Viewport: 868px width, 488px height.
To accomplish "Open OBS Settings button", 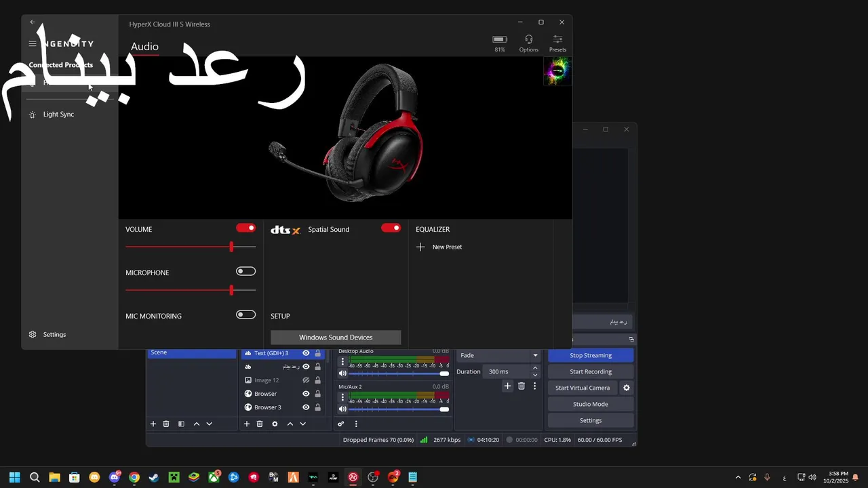I will click(591, 420).
